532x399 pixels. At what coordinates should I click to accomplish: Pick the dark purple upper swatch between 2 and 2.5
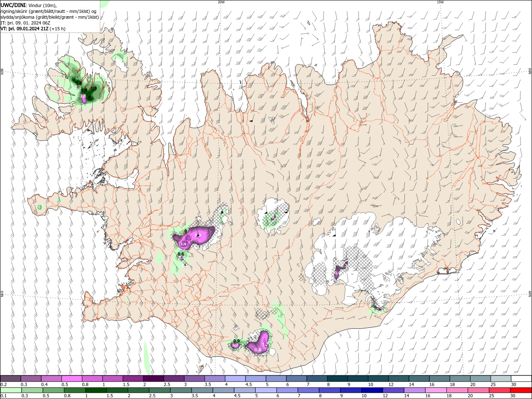[153, 378]
